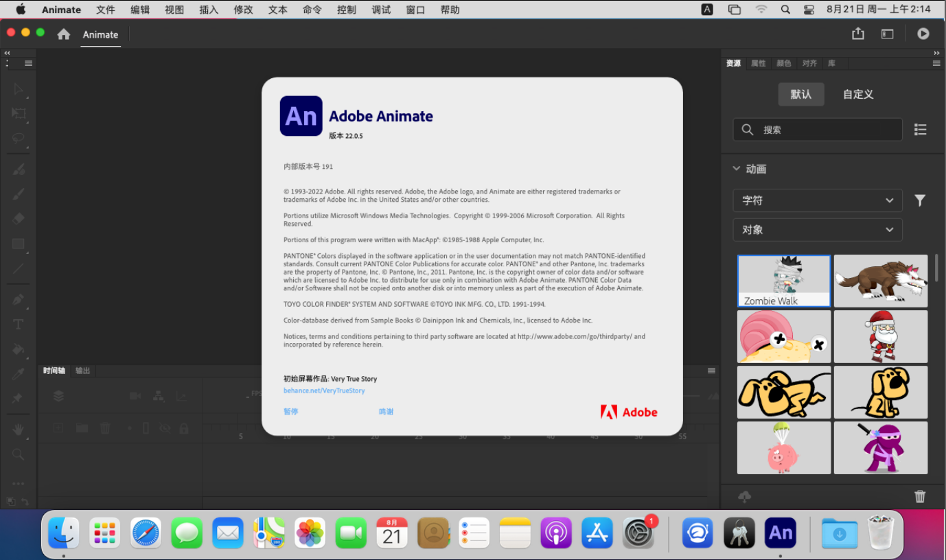
Task: Select the Rectangle tool
Action: click(19, 244)
